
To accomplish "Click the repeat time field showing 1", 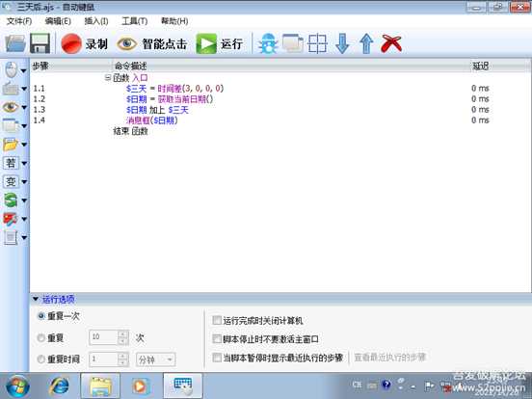I will pyautogui.click(x=103, y=359).
